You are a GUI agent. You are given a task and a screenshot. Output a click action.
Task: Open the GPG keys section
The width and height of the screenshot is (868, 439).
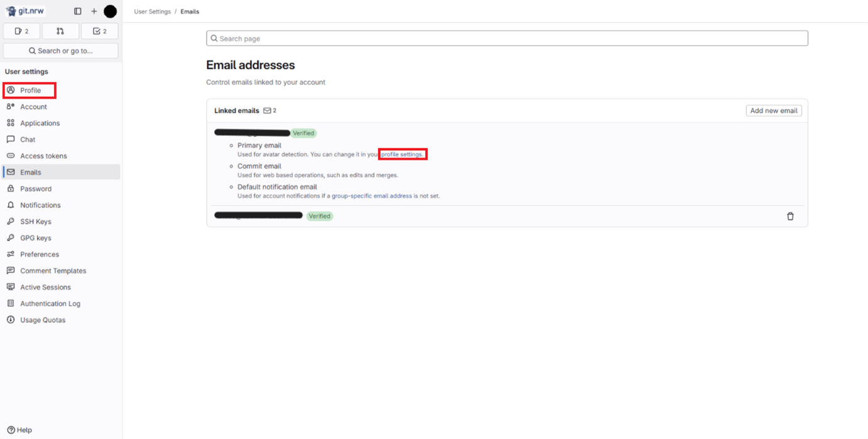click(x=34, y=237)
